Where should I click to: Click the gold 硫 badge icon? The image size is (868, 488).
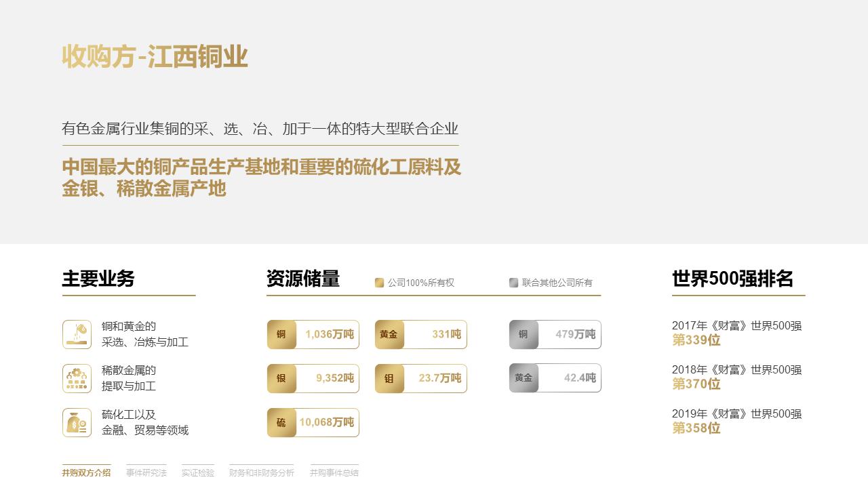(281, 422)
